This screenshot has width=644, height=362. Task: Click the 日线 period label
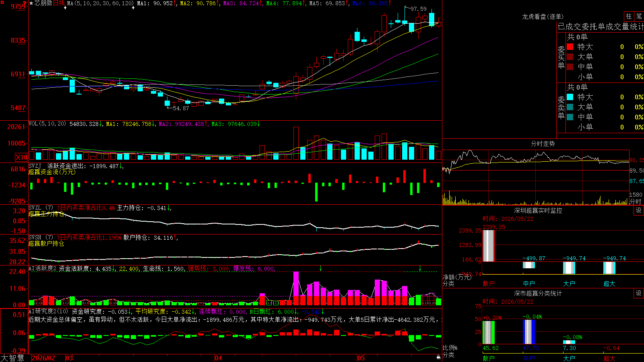(x=59, y=3)
